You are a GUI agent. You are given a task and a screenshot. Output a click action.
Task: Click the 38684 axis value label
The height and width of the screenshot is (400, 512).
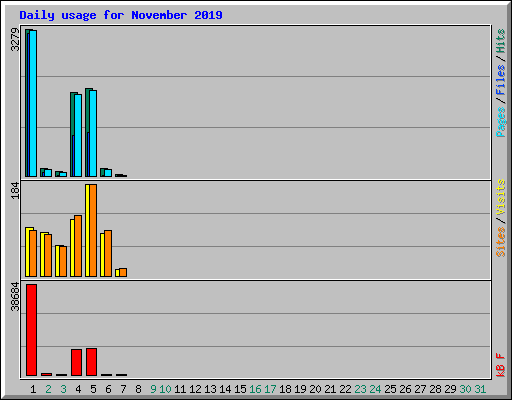point(15,296)
